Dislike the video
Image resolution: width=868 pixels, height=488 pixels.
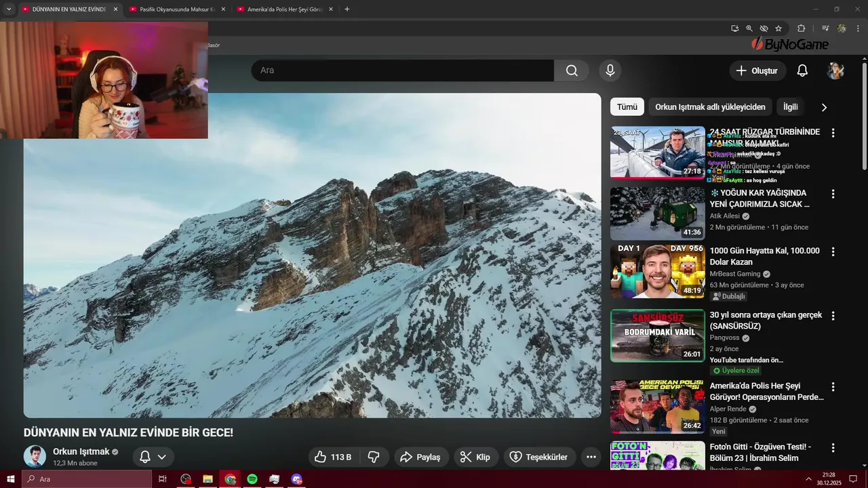pos(374,457)
